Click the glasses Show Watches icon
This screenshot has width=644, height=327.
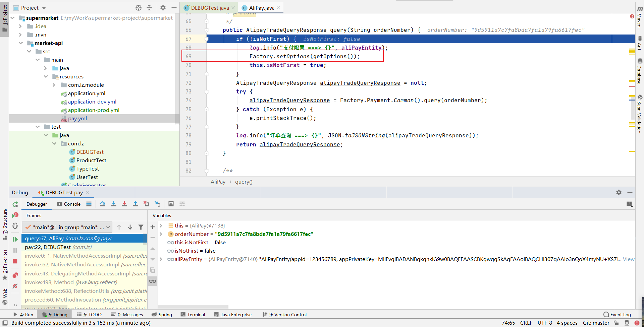[x=153, y=281]
